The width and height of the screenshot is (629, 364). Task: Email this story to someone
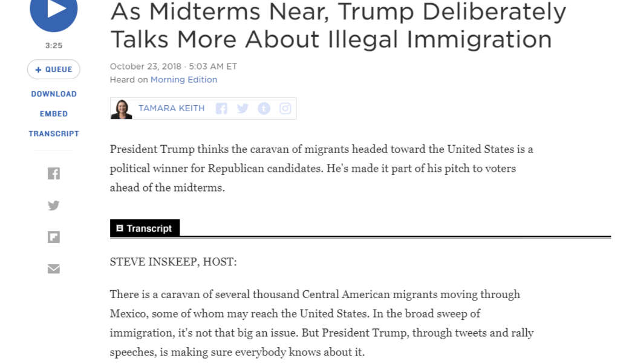[53, 268]
